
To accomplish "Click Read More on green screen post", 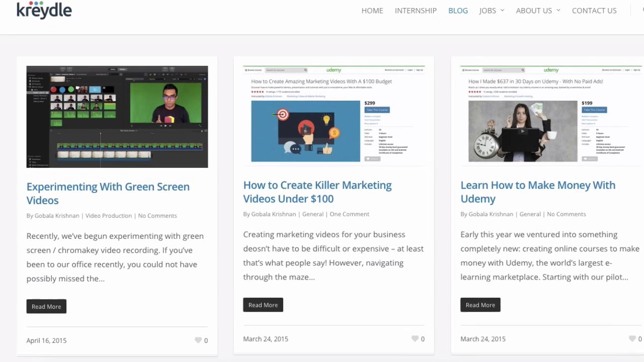I will pyautogui.click(x=46, y=306).
